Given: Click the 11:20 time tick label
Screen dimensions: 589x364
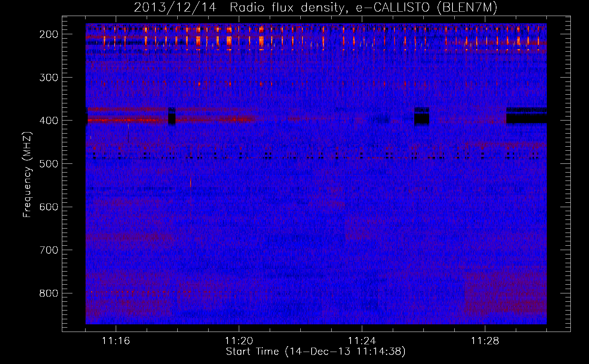Looking at the screenshot, I should click(239, 341).
